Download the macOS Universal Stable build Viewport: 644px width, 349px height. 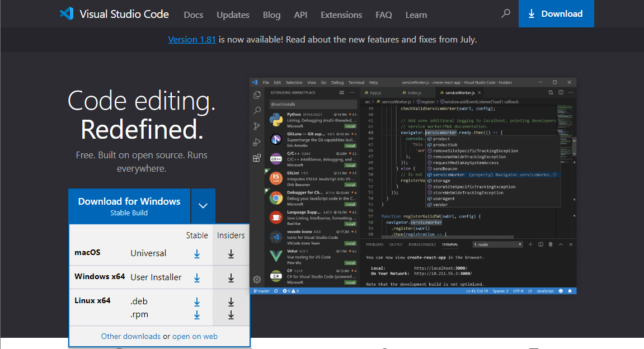(197, 253)
